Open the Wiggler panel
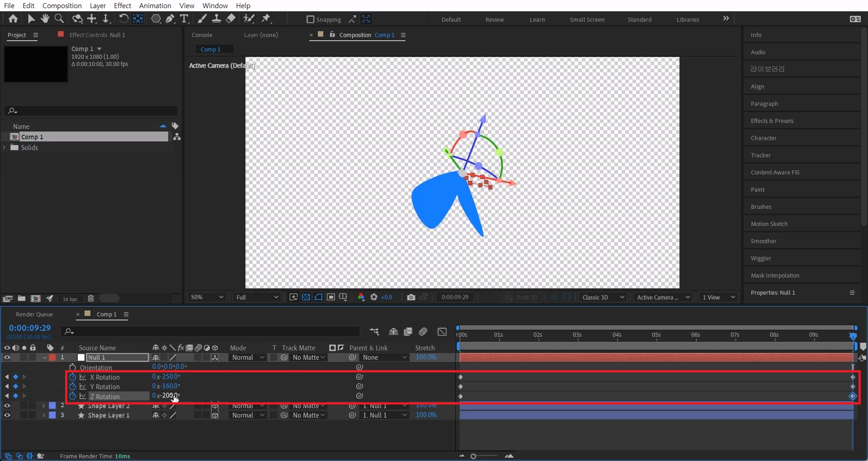 pos(761,258)
